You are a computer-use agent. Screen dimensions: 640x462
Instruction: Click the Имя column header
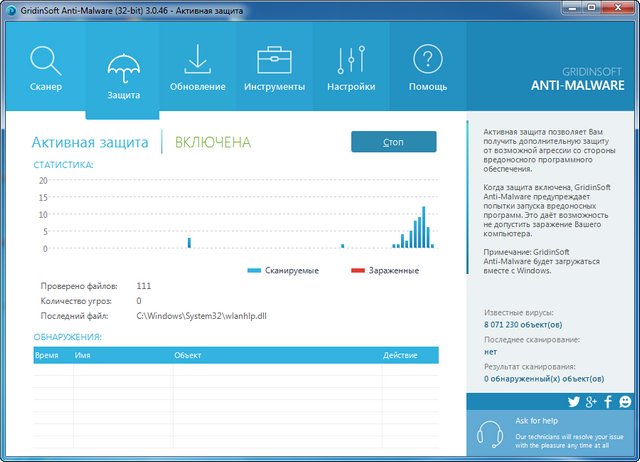[x=83, y=356]
